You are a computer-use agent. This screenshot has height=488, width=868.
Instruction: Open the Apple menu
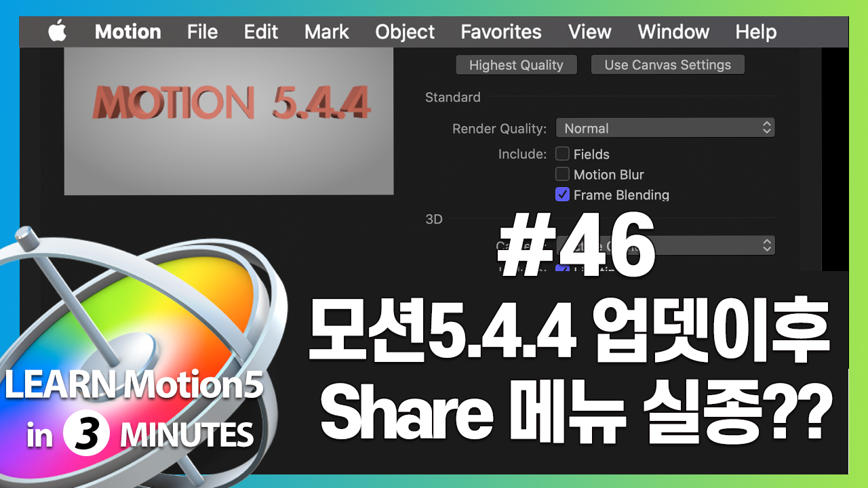[x=58, y=32]
